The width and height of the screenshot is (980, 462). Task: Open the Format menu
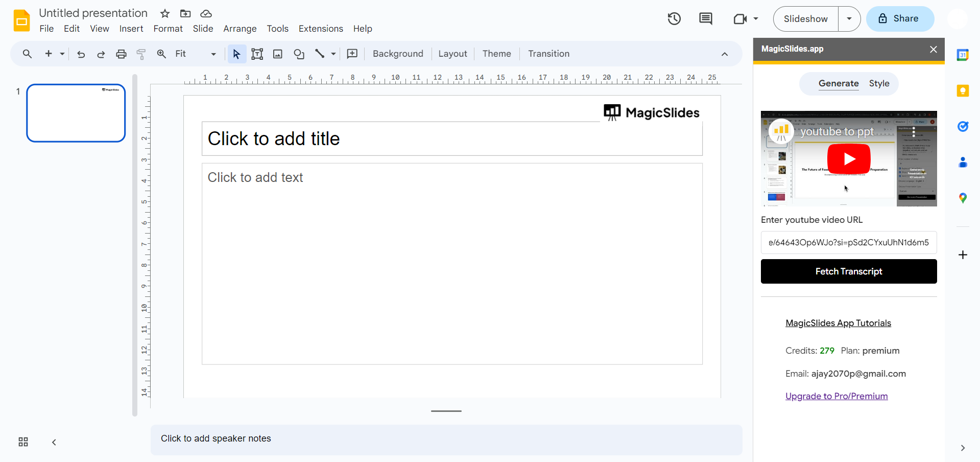(x=168, y=29)
